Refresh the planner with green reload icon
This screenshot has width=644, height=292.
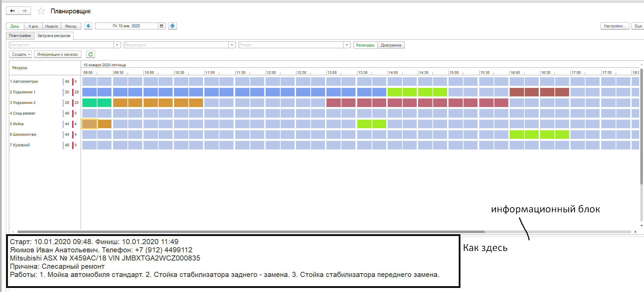point(91,54)
